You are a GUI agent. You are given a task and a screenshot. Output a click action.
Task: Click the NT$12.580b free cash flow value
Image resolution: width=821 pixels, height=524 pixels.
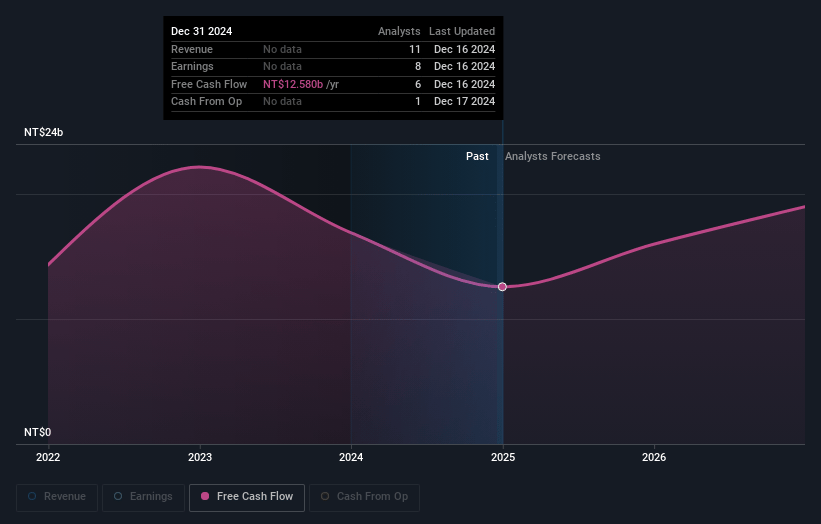coord(293,84)
